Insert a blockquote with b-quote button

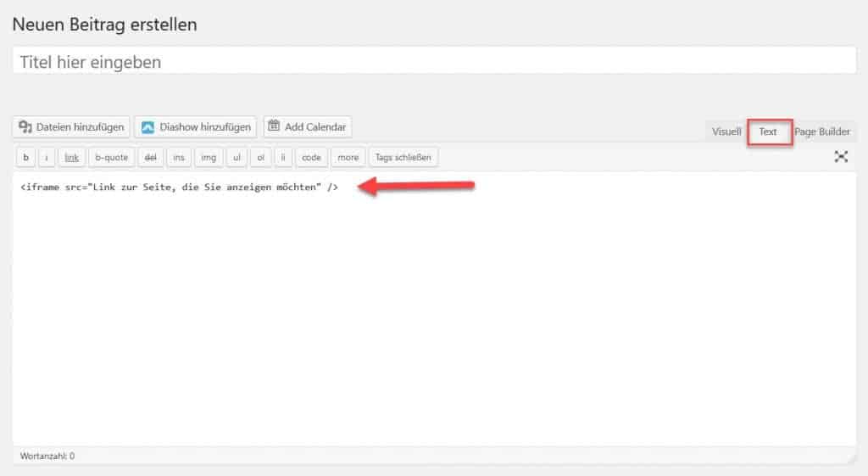click(x=110, y=157)
